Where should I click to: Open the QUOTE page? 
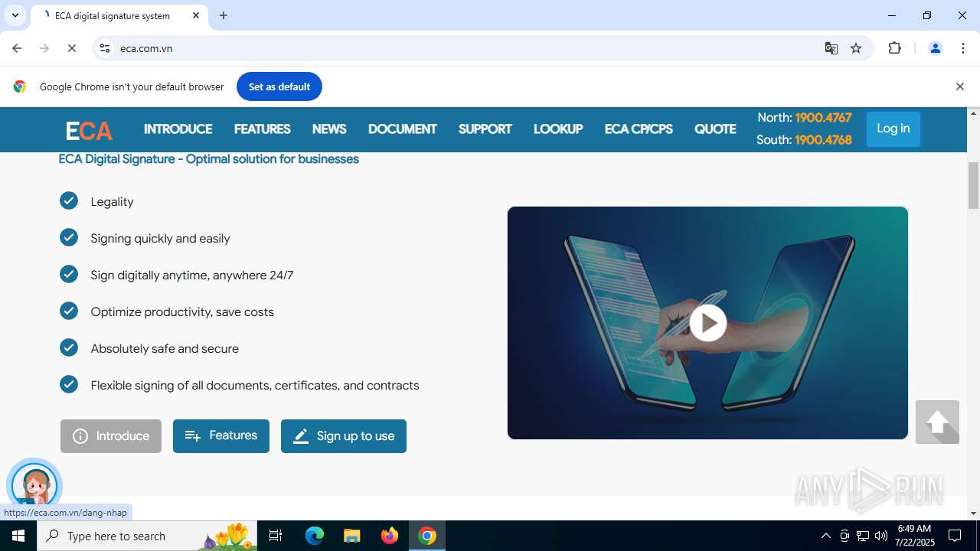pyautogui.click(x=715, y=129)
